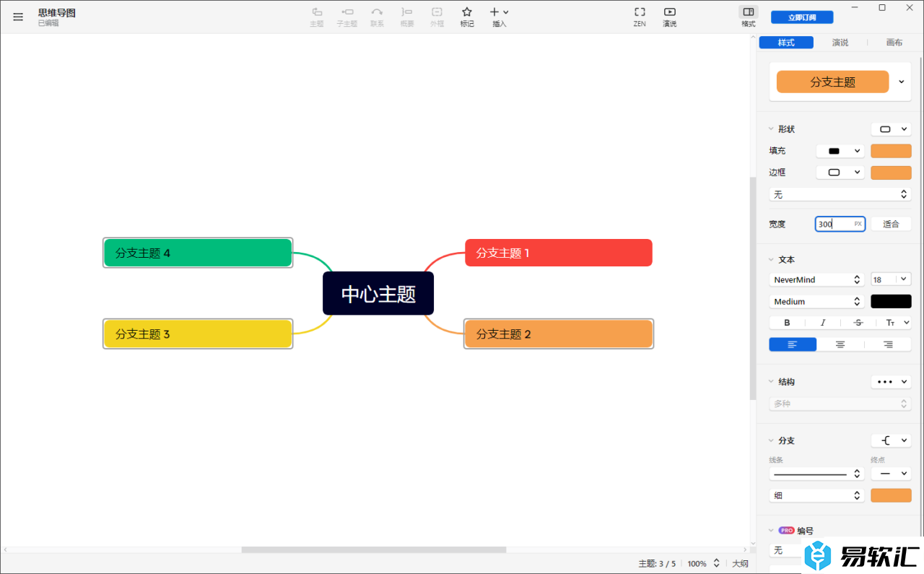
Task: Pick the branch line orange color swatch
Action: point(891,495)
